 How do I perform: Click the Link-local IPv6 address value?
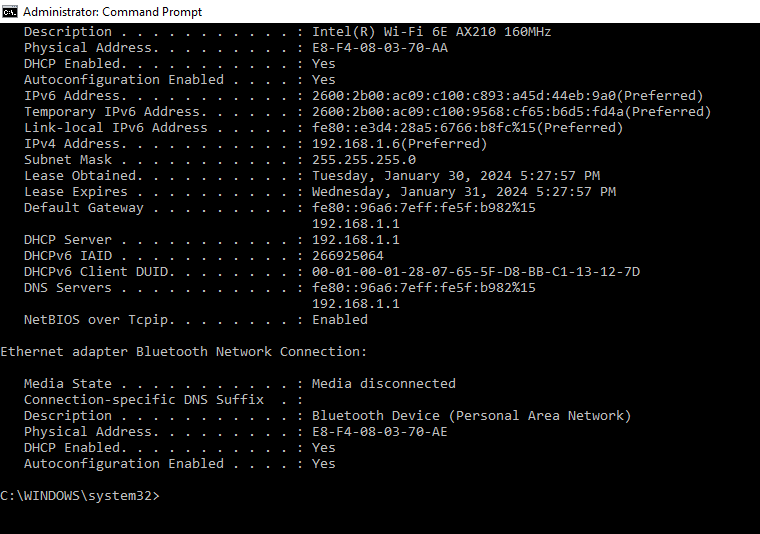(x=467, y=127)
